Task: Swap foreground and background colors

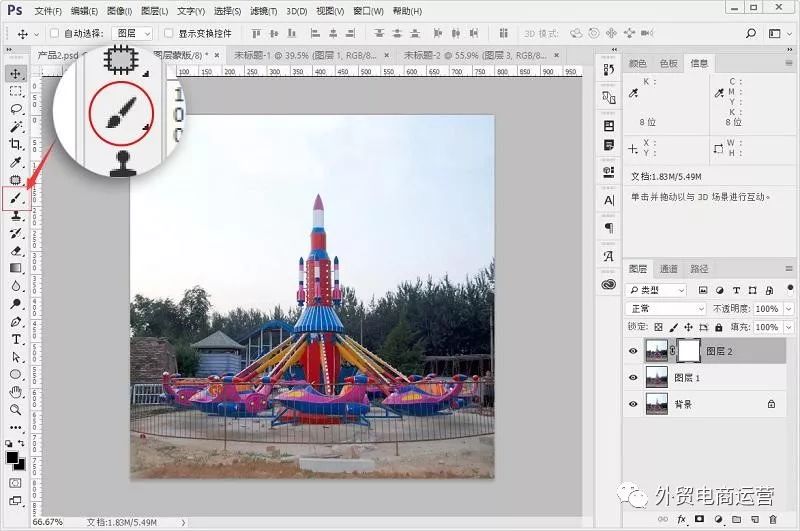Action: coord(21,443)
